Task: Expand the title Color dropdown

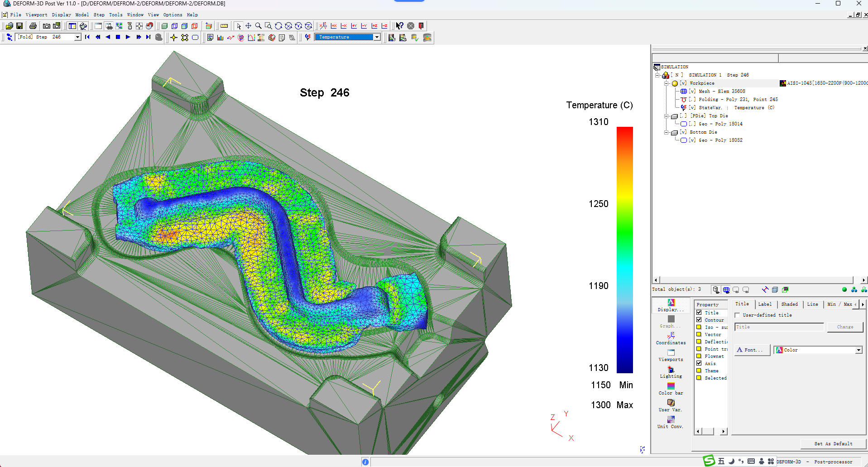Action: pos(858,350)
